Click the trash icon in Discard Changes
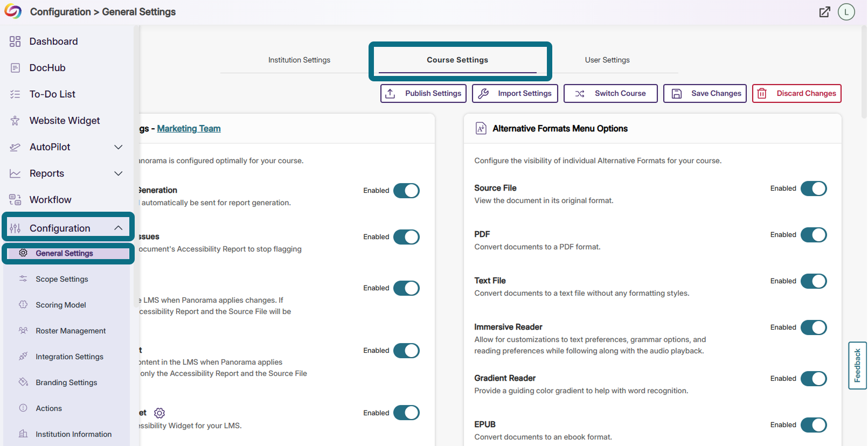The image size is (868, 446). (x=762, y=93)
